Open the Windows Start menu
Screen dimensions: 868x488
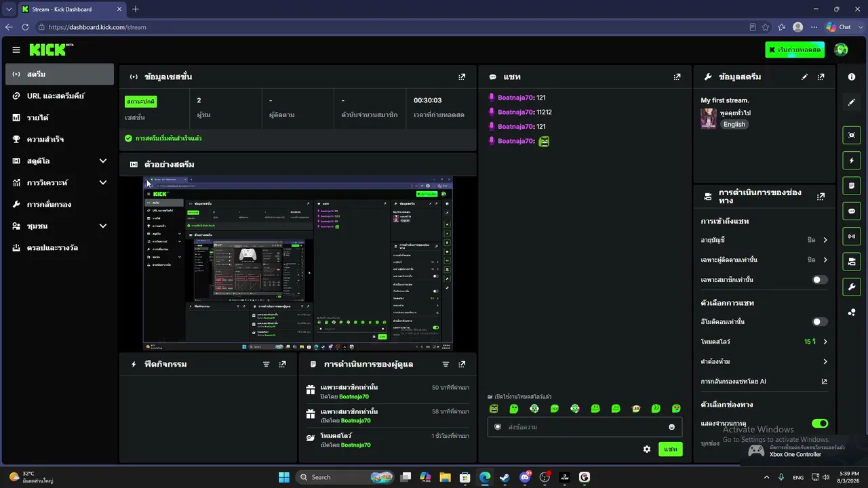pos(284,477)
